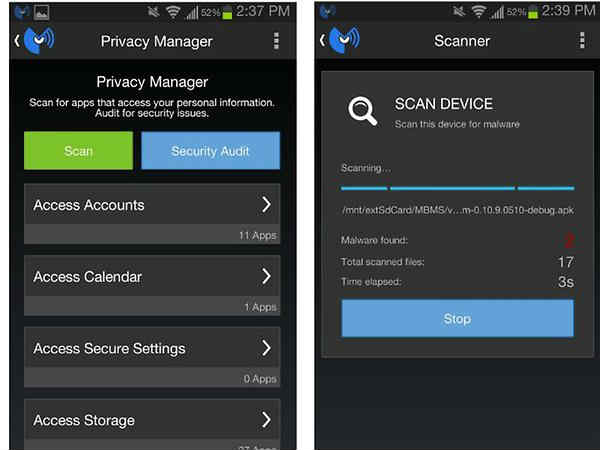Start the green Scan button
Viewport: 600px width, 450px height.
coord(78,151)
